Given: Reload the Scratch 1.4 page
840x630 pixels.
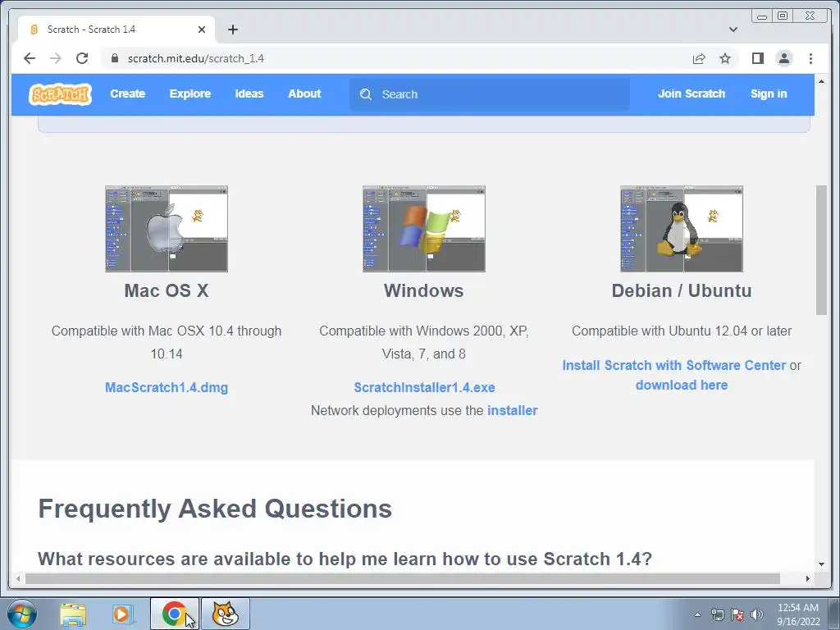Looking at the screenshot, I should point(81,58).
